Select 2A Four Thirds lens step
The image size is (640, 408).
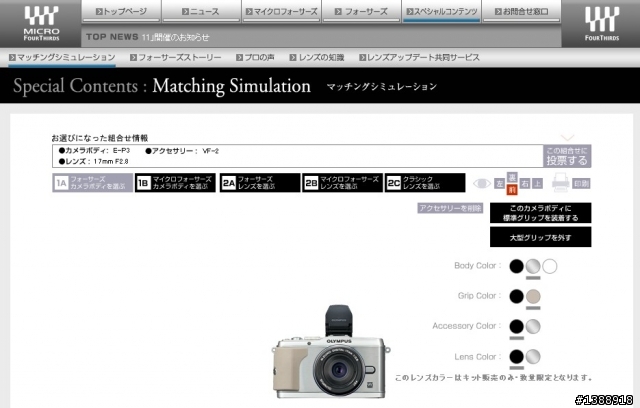pos(260,183)
